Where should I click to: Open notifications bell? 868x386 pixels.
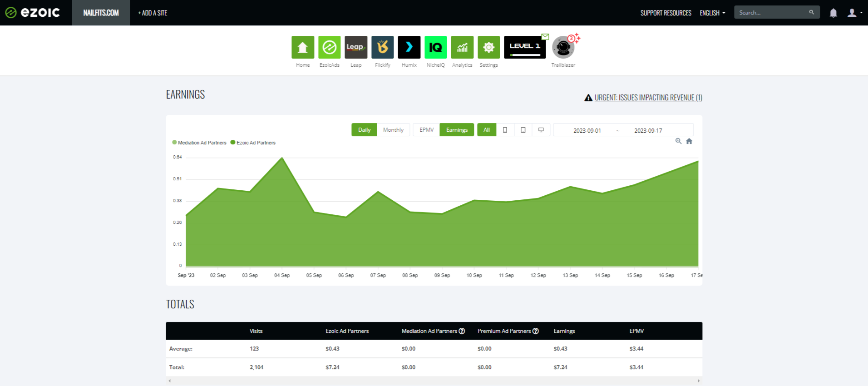[833, 13]
